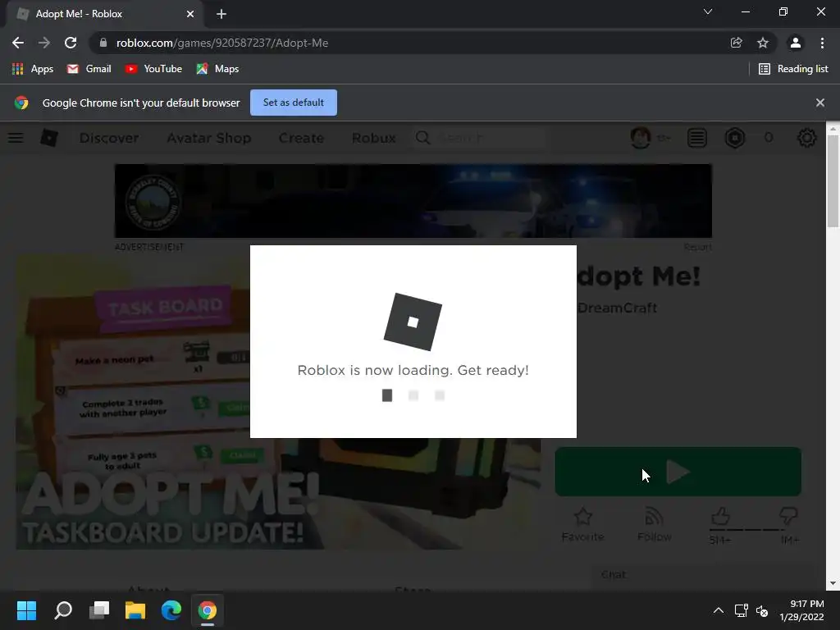Report the advertisement
This screenshot has width=840, height=630.
pyautogui.click(x=697, y=247)
